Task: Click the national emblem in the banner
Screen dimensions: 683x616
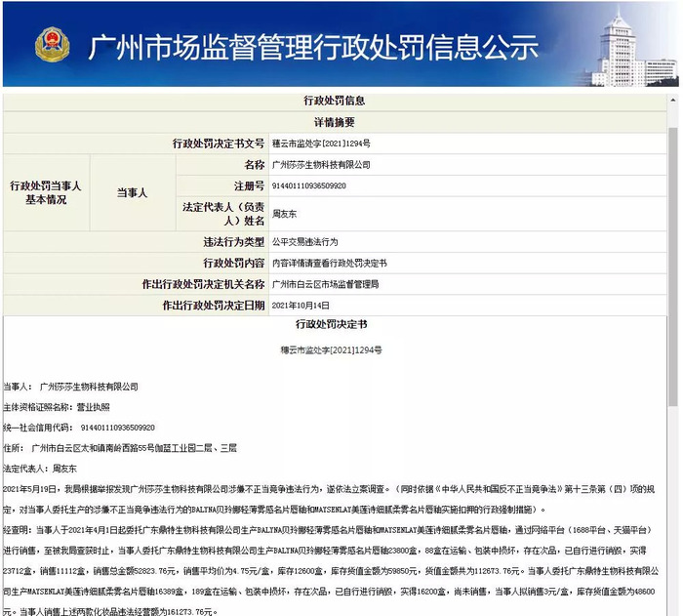Action: point(53,44)
